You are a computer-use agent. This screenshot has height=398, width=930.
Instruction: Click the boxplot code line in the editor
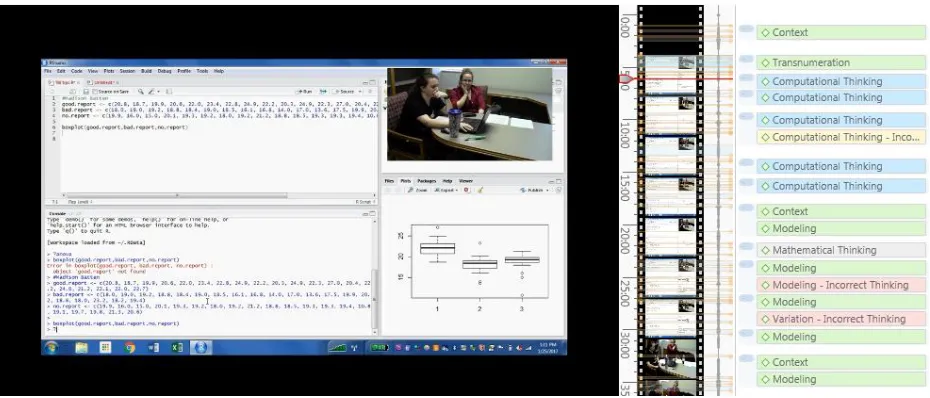(x=124, y=127)
